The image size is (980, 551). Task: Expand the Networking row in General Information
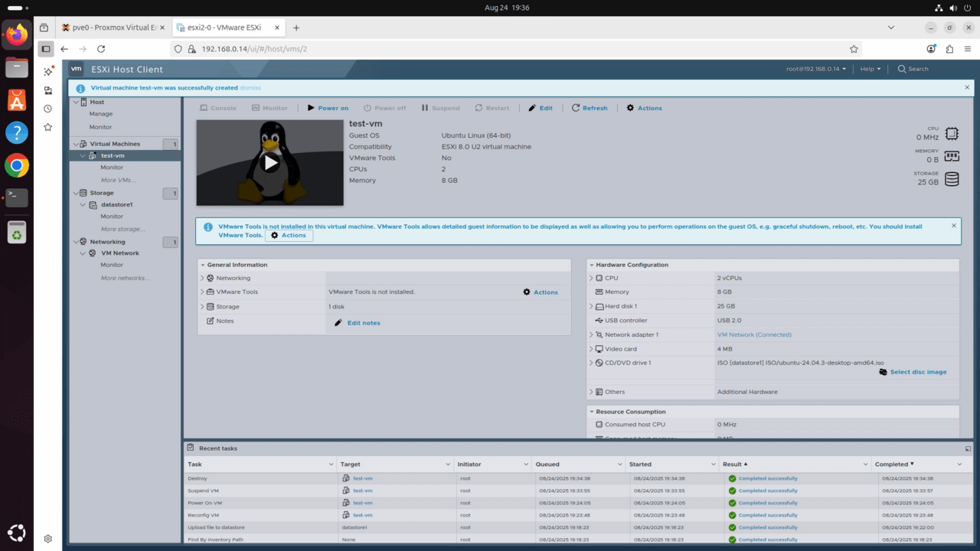coord(202,278)
